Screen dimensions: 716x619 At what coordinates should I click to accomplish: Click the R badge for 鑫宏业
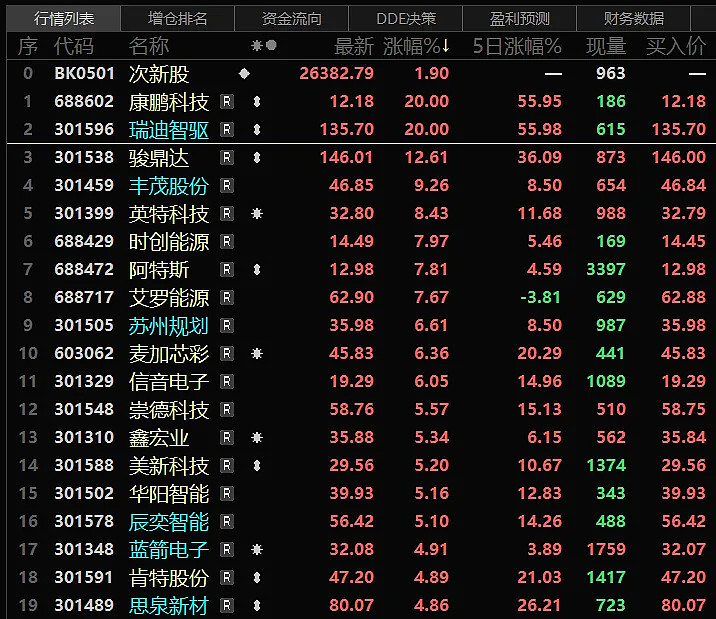pos(227,437)
